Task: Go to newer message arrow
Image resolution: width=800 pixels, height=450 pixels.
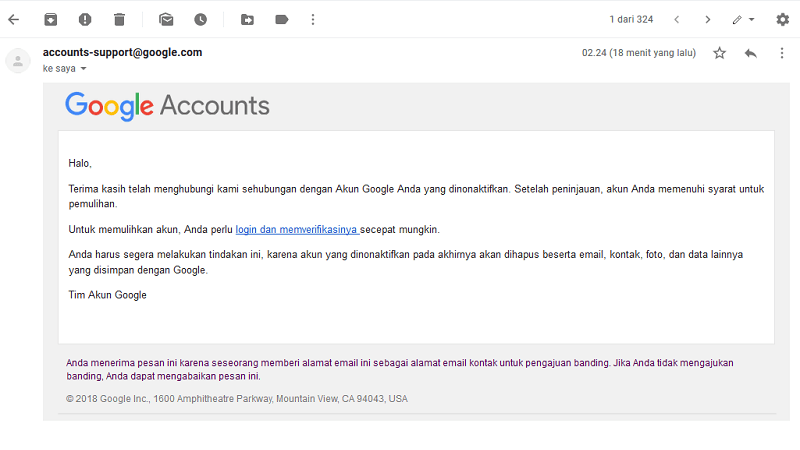Action: point(677,20)
